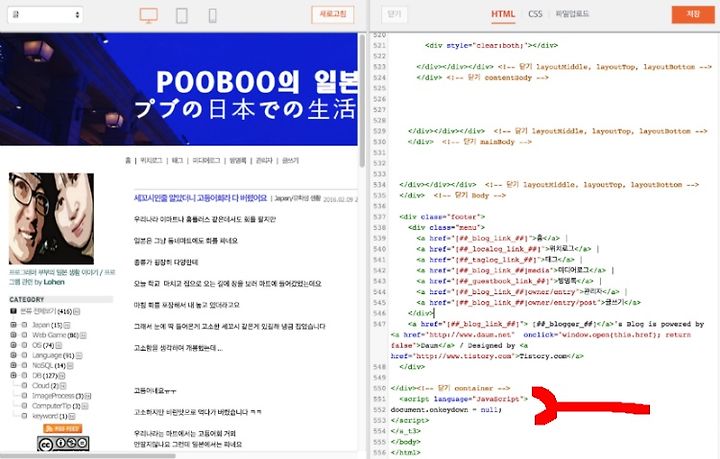Open the NoSQL (14) category

49,365
